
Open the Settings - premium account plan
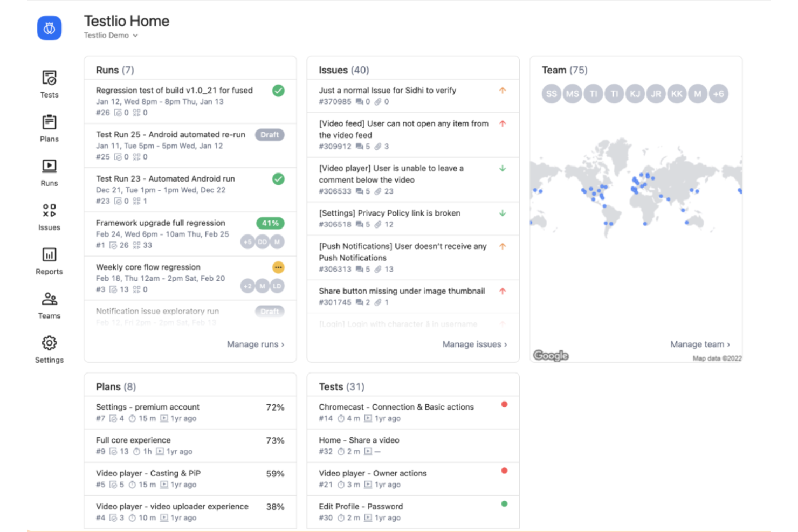pos(147,406)
